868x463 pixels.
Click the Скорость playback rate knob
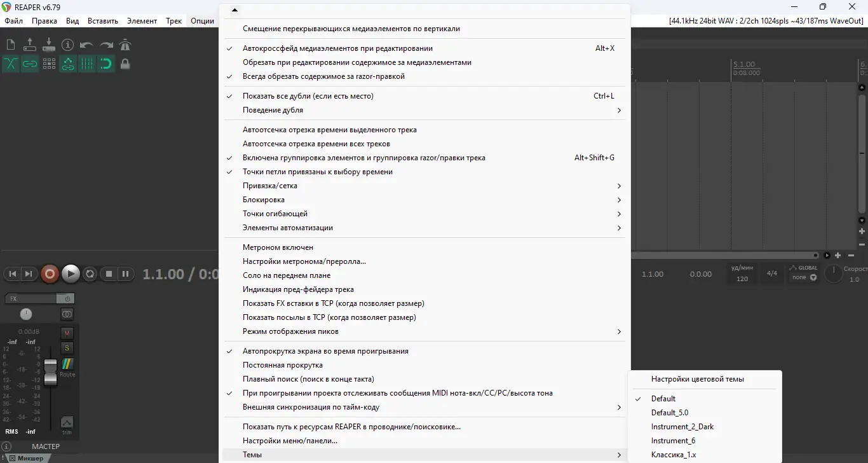pyautogui.click(x=833, y=274)
